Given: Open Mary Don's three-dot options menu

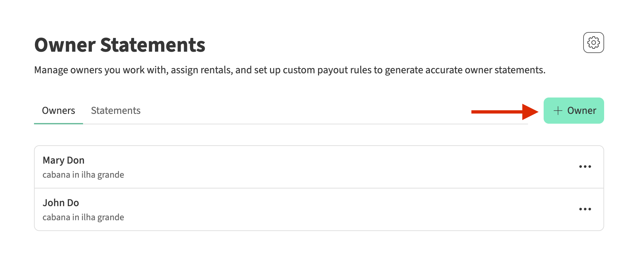Looking at the screenshot, I should coord(585,167).
